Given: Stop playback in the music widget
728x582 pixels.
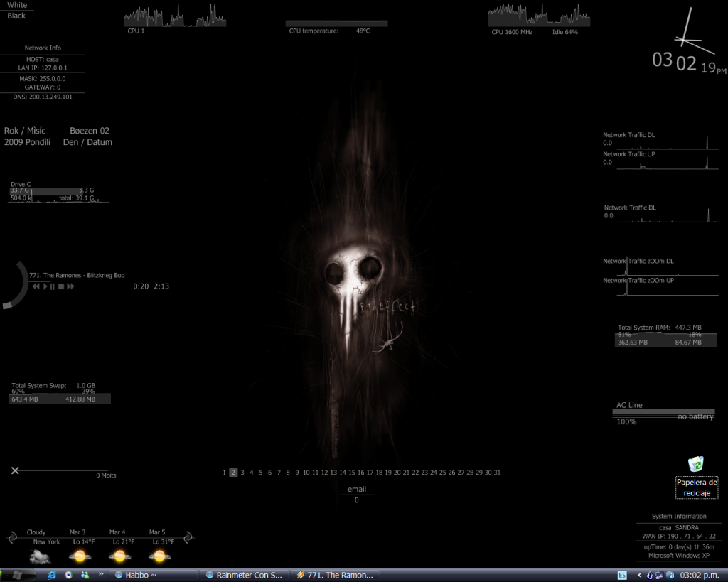Looking at the screenshot, I should click(x=61, y=286).
